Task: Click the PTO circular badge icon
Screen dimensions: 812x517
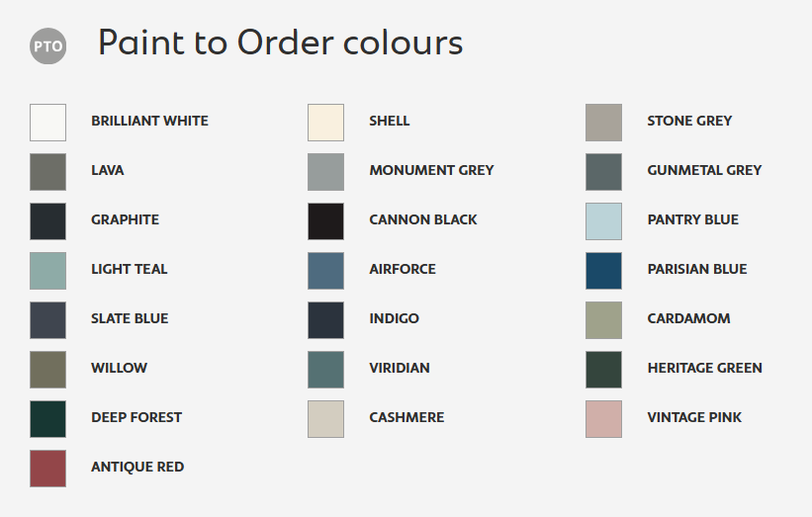Action: coord(47,45)
